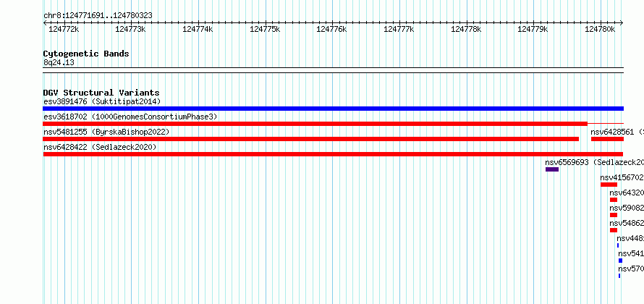Click the blue bar under nsv541

(x=621, y=261)
